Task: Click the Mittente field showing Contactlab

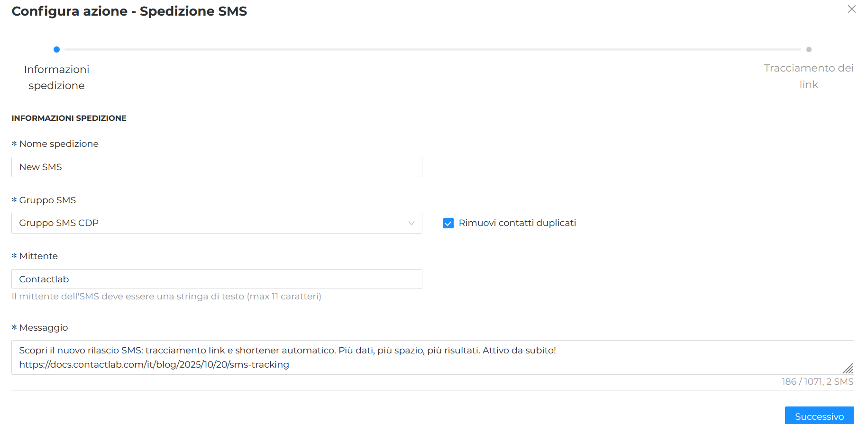Action: tap(217, 279)
